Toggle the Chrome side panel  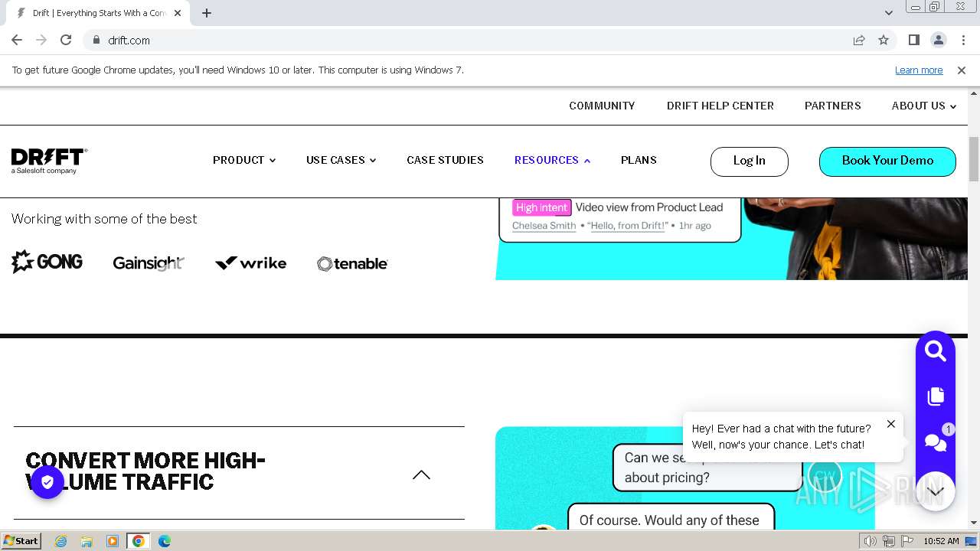click(913, 40)
